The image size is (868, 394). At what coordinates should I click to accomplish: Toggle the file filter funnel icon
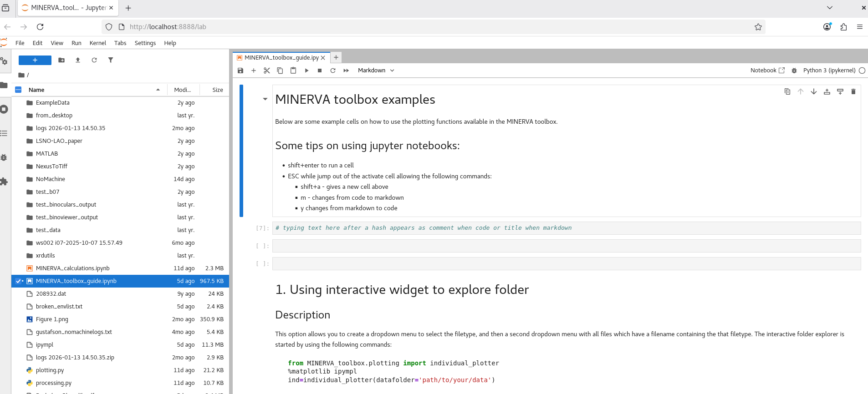111,60
